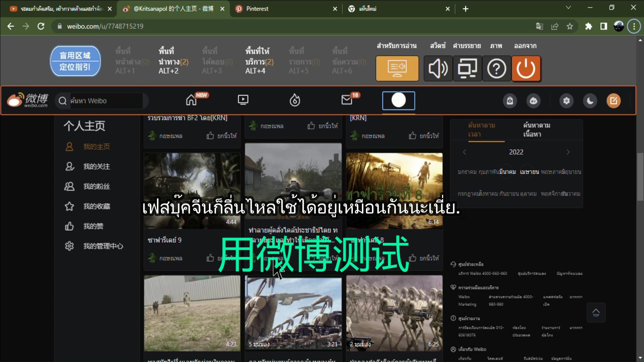Play the 3:21 droid tanks video thumbnail
644x362 pixels.
coord(293,313)
